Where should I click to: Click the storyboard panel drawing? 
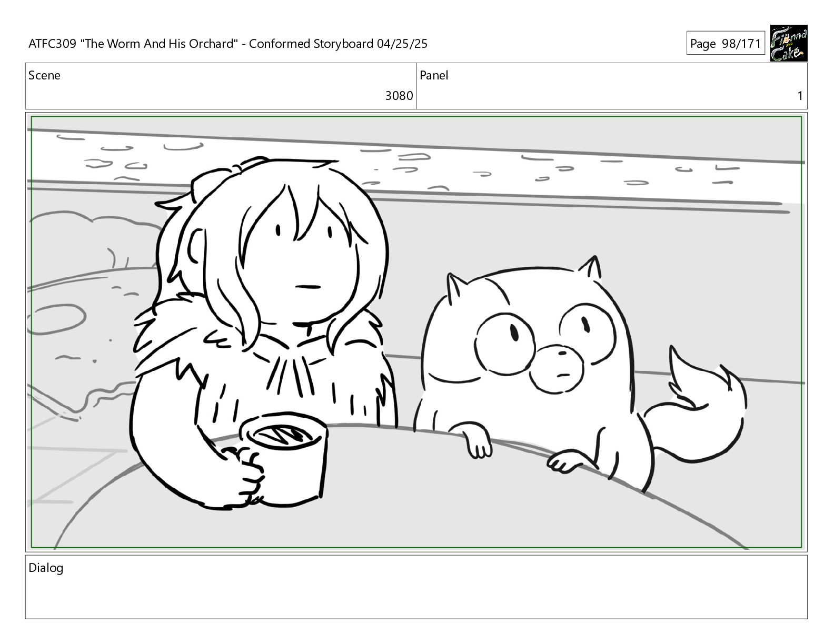coord(416,332)
